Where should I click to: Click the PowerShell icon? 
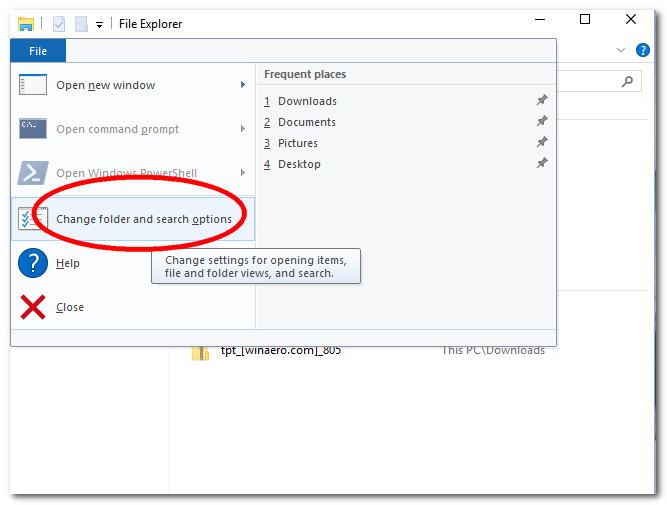(x=33, y=173)
